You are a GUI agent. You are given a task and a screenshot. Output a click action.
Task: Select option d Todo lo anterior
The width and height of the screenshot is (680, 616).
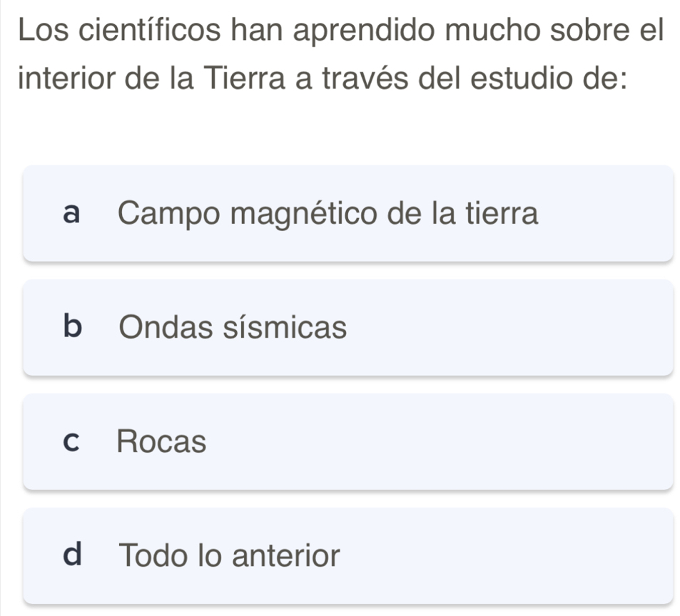coord(348,555)
